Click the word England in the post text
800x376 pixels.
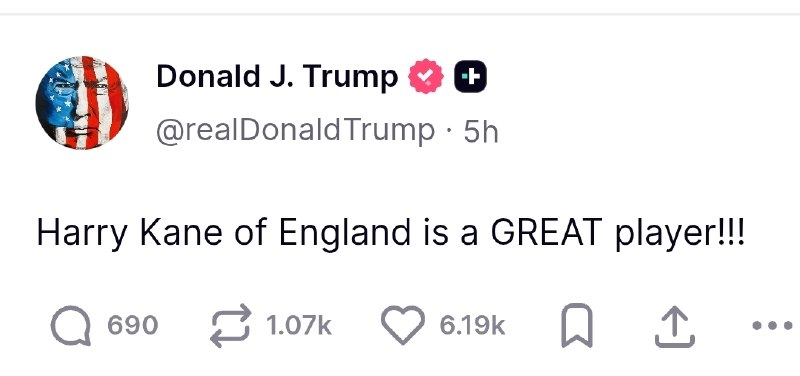(x=344, y=234)
